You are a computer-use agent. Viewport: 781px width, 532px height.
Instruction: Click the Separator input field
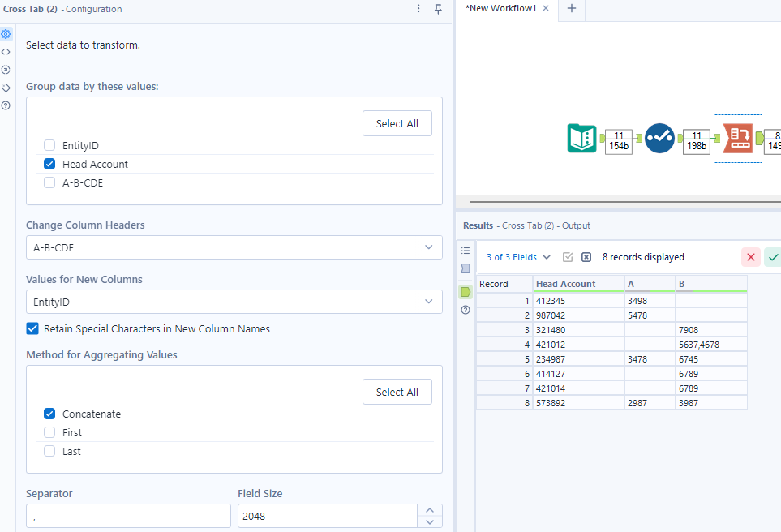[x=128, y=516]
